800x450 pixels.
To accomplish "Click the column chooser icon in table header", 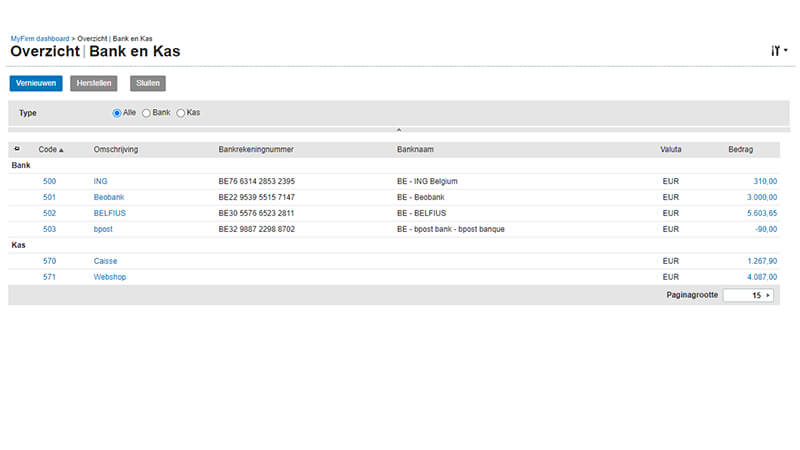I will click(x=17, y=149).
